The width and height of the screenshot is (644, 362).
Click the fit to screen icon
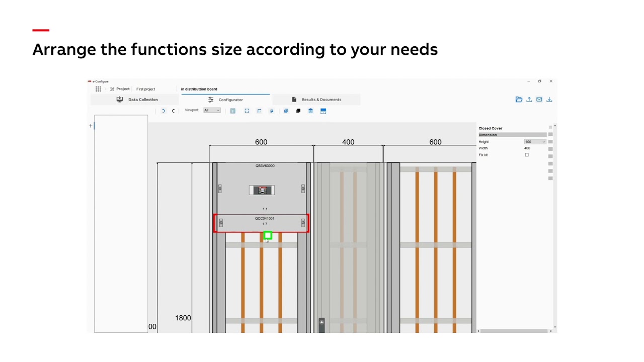point(247,111)
